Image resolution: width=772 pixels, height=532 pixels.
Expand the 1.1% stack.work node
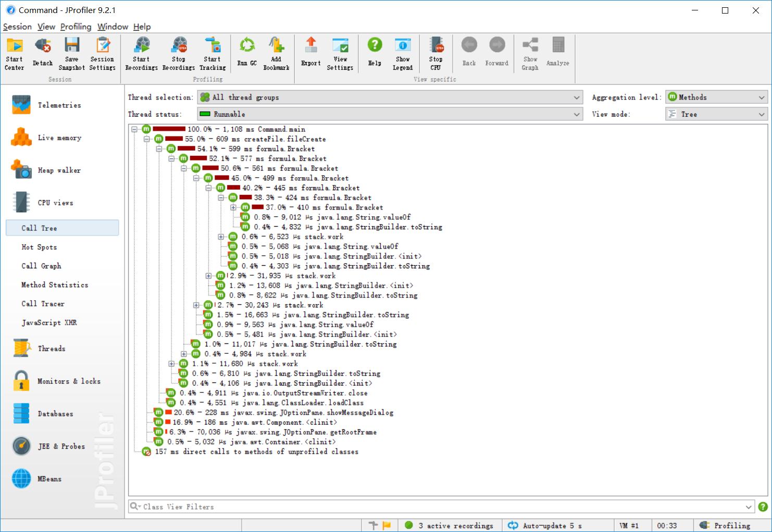click(171, 364)
